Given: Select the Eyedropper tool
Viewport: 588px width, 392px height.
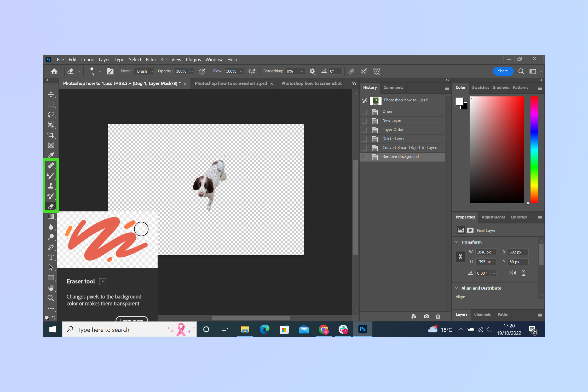Looking at the screenshot, I should coord(51,155).
